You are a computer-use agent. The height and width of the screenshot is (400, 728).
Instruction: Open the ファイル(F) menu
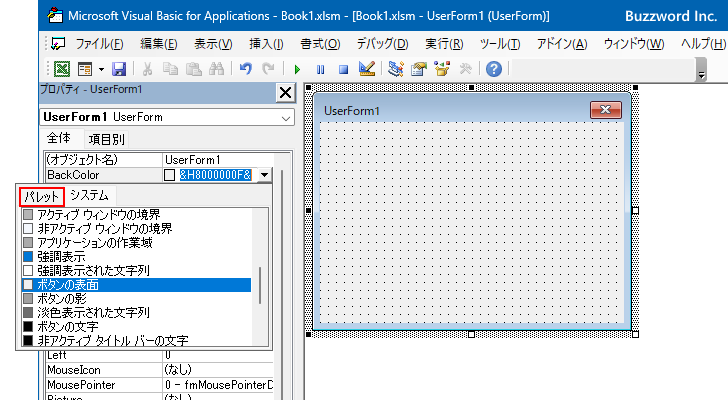point(99,44)
